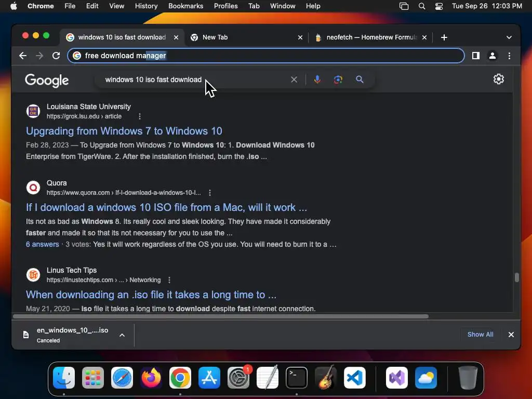532x399 pixels.
Task: Open the Profiles menu
Action: point(225,6)
